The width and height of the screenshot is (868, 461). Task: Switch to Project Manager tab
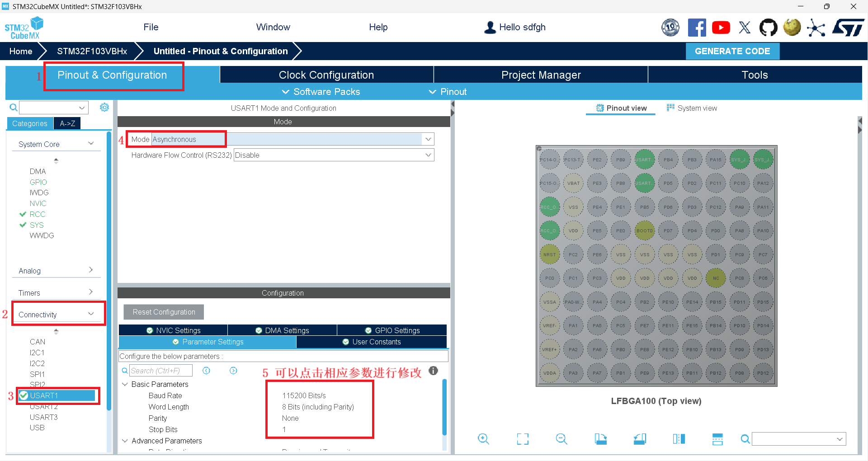click(541, 75)
